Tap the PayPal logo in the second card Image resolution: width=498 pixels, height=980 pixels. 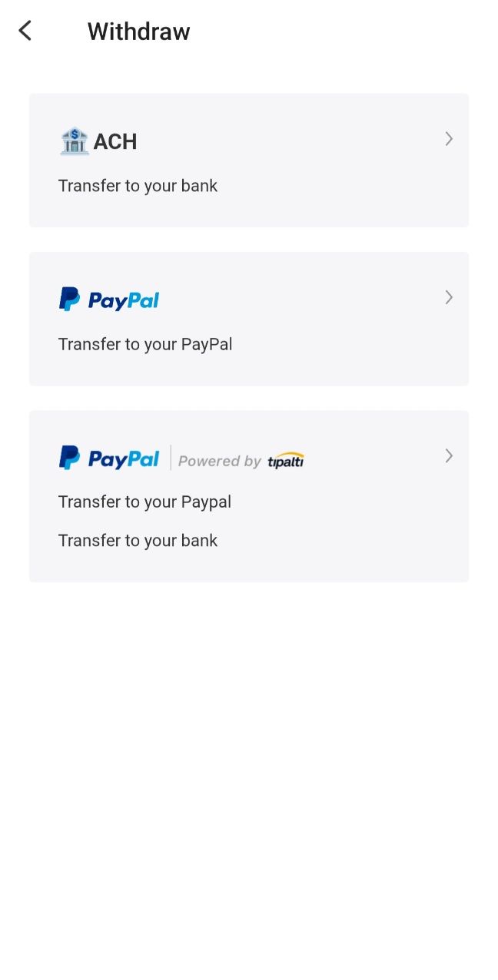click(x=109, y=300)
